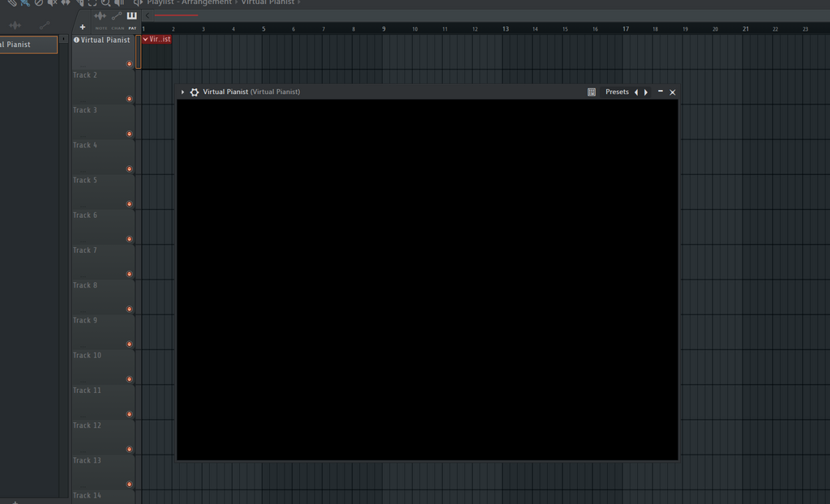Select the Track 10 header label
This screenshot has width=830, height=504.
tap(87, 355)
